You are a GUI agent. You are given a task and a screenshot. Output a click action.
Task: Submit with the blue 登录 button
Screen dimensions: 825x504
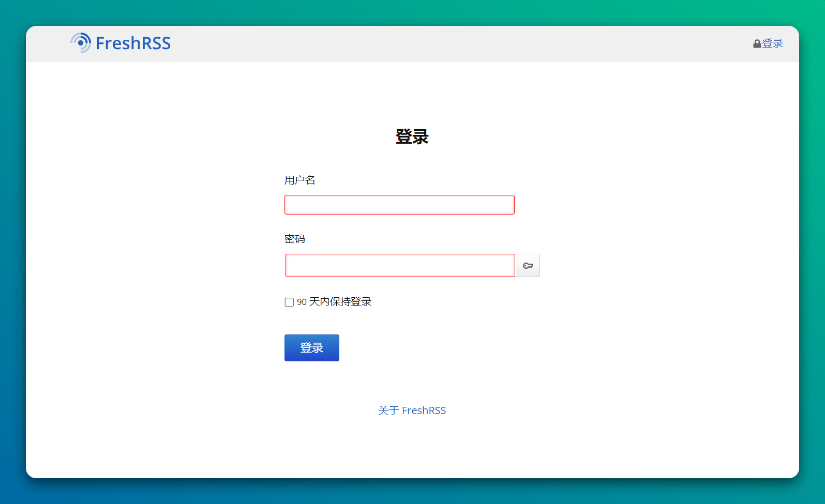[x=312, y=348]
